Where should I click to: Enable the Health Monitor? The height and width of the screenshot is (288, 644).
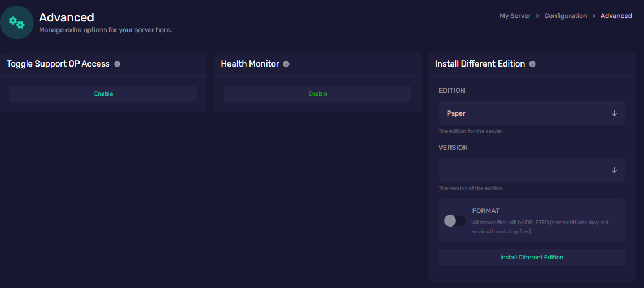click(317, 94)
